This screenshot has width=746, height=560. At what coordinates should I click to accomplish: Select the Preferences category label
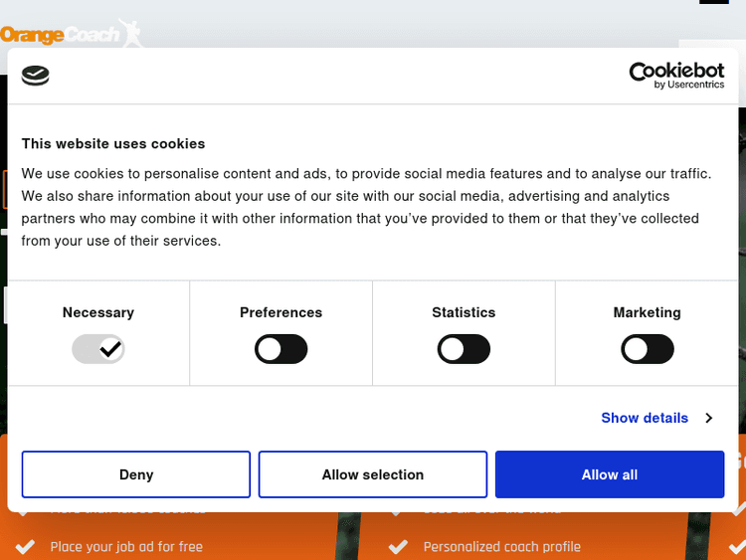(x=281, y=312)
